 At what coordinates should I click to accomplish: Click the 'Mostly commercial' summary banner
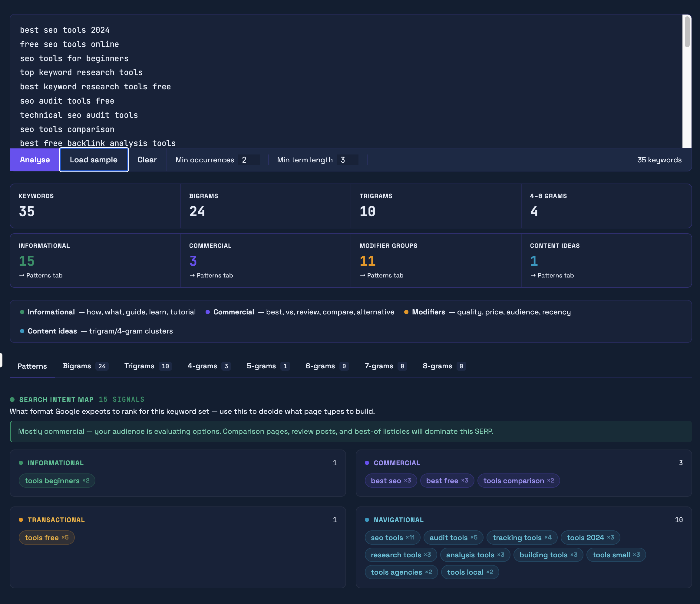pos(351,431)
